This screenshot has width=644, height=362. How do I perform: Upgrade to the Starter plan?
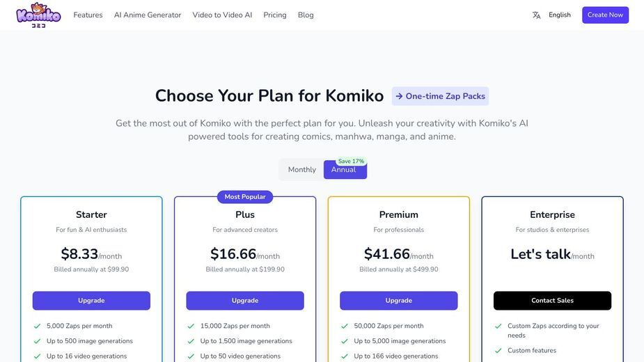91,300
